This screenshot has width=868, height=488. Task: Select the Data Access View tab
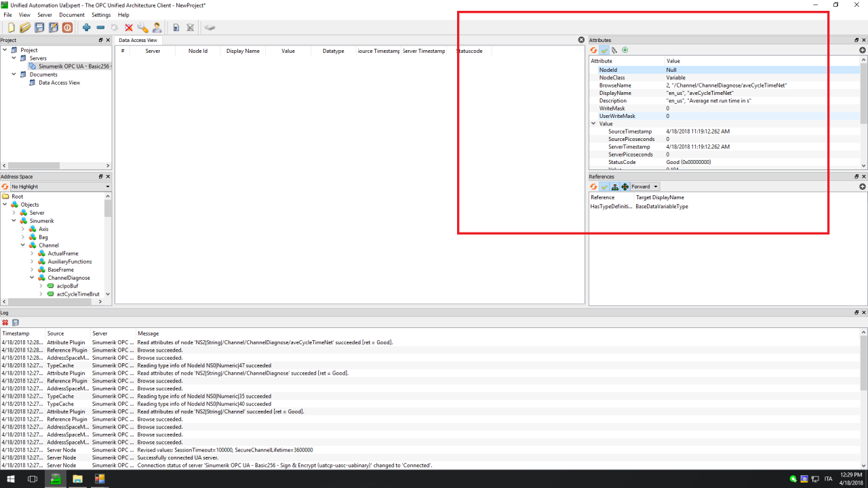[x=138, y=41]
